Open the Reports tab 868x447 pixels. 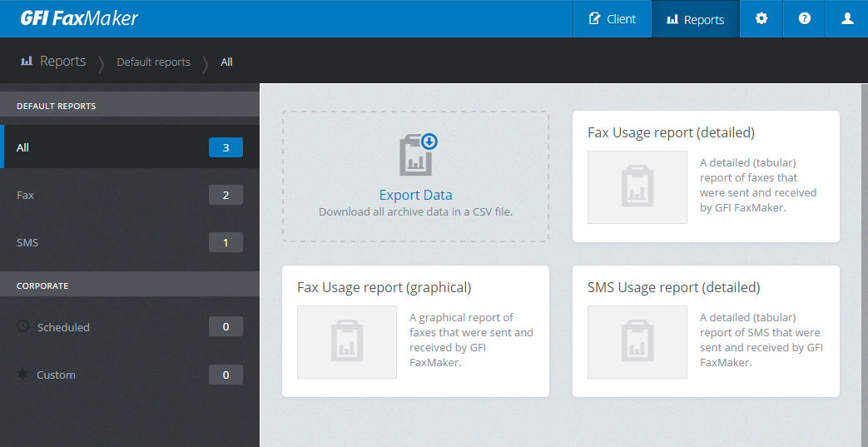click(695, 19)
